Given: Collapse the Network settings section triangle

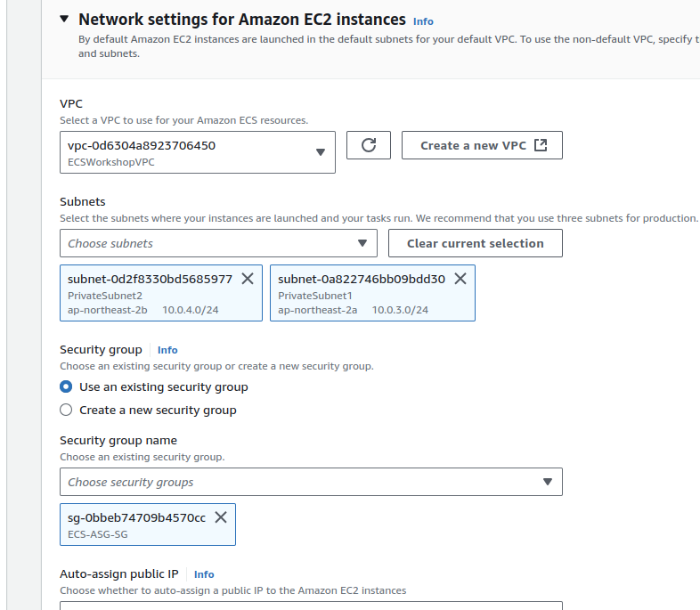Looking at the screenshot, I should coord(63,19).
